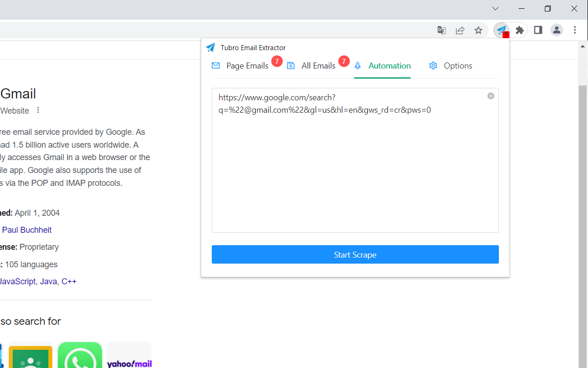Open the C++ link

click(x=69, y=282)
